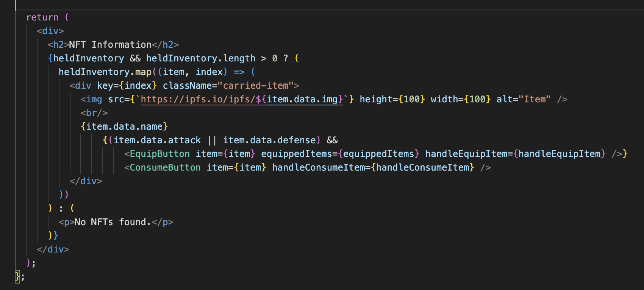Click the handleEquipItem prop name
This screenshot has width=644, height=290.
click(466, 154)
